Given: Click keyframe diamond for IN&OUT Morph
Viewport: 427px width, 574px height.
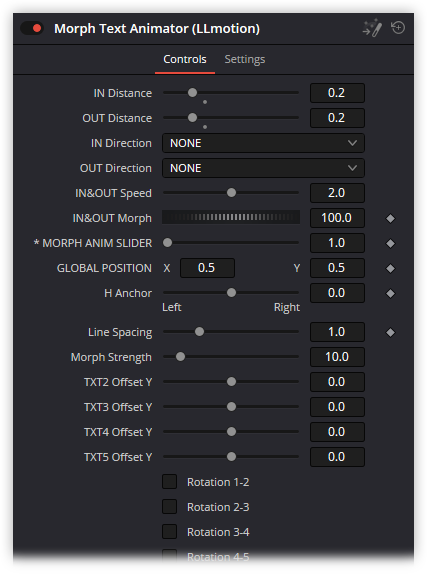Looking at the screenshot, I should [x=390, y=219].
